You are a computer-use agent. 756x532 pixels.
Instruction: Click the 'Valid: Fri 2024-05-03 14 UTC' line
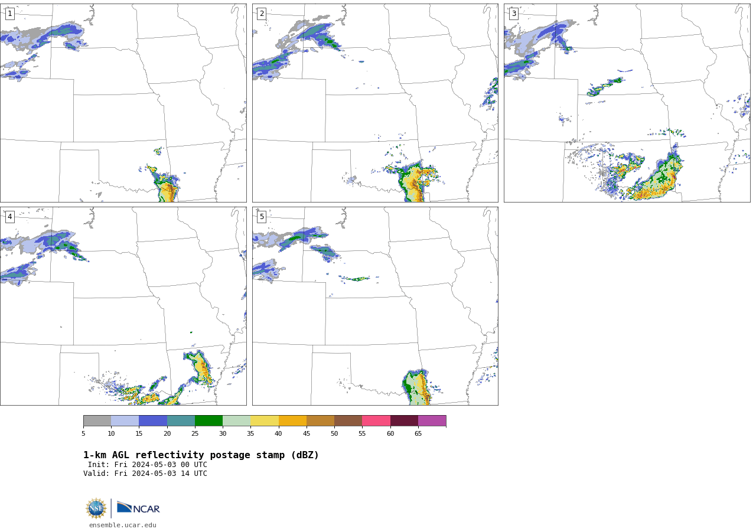pos(145,474)
